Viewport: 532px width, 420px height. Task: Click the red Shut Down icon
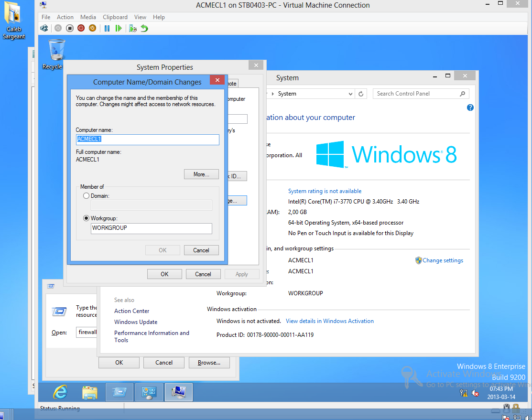(x=81, y=28)
